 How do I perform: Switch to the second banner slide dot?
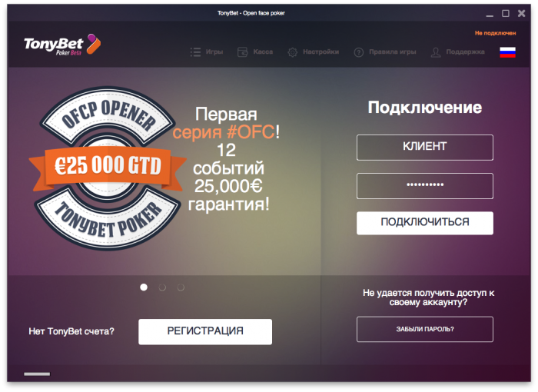click(x=162, y=287)
